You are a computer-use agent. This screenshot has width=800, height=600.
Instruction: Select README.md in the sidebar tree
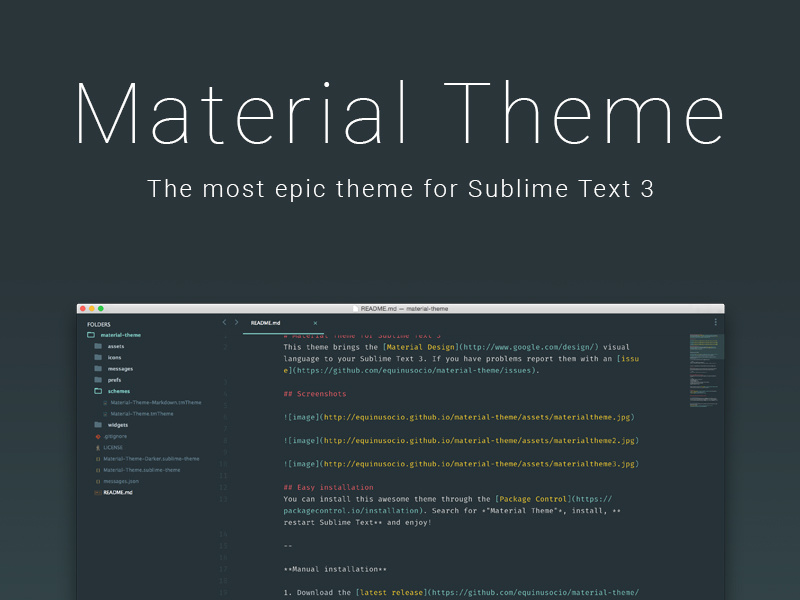114,492
